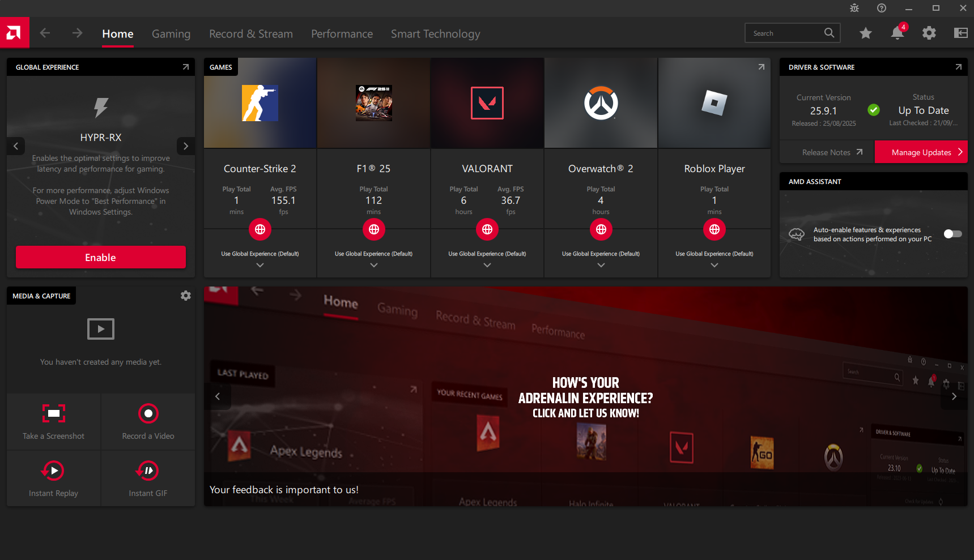Enable HYPR-RX with the Enable button

click(101, 257)
